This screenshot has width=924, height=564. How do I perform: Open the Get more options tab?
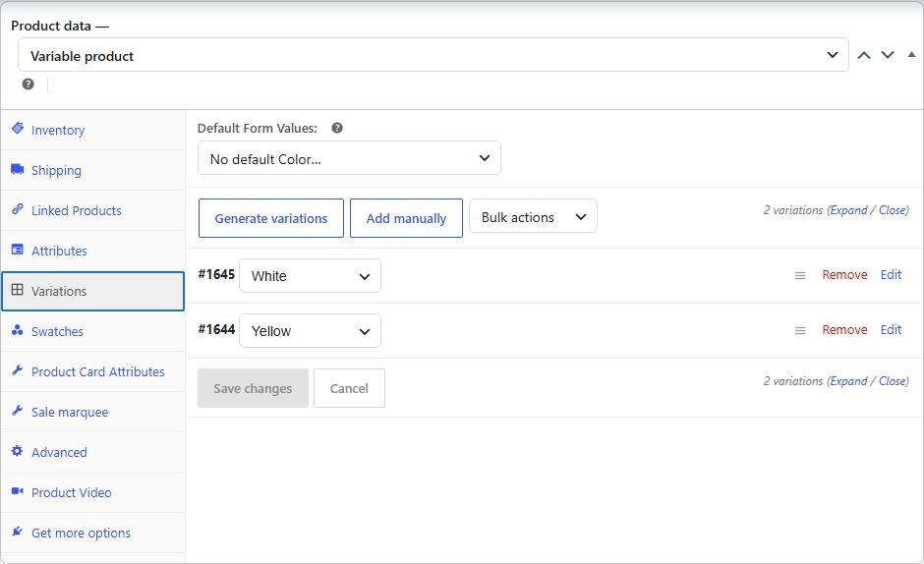[93, 533]
